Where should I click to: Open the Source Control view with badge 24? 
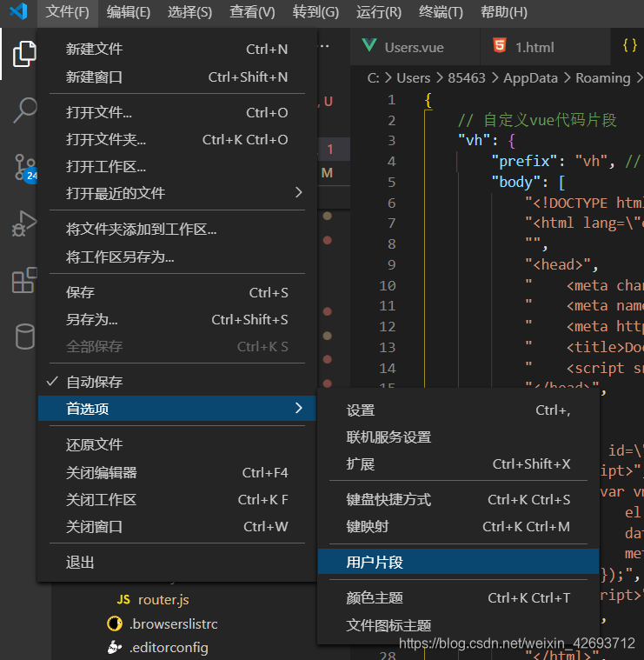[26, 167]
